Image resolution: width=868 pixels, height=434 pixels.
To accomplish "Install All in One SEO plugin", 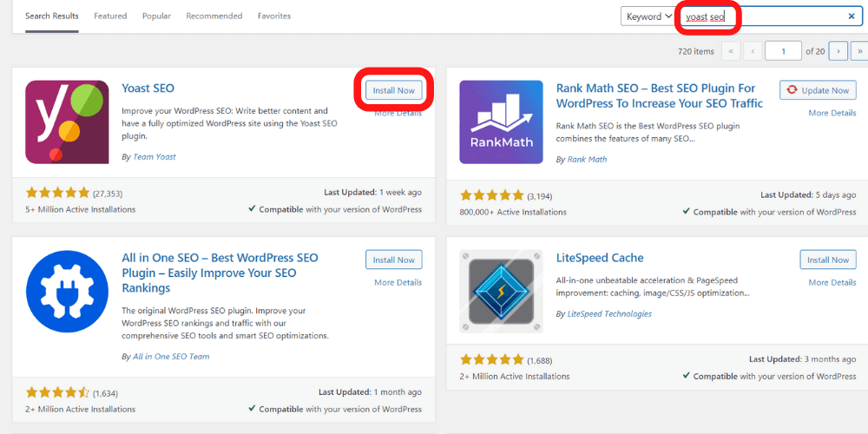I will 393,260.
